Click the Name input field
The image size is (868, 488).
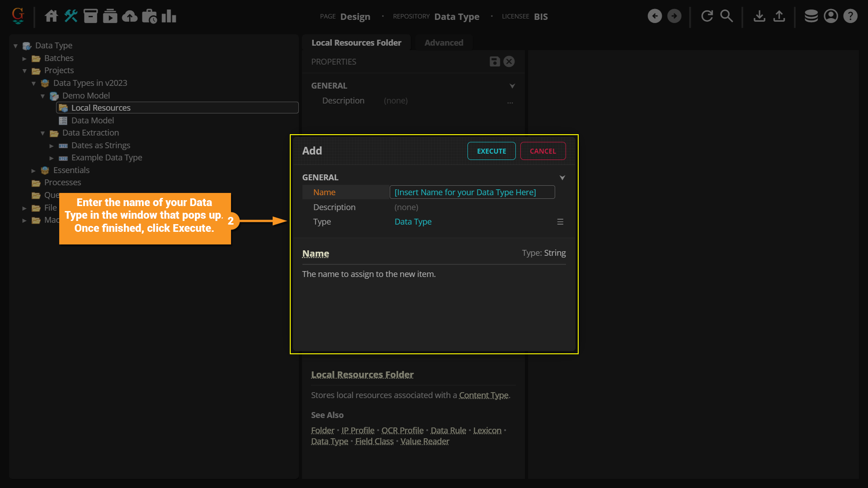[x=472, y=192]
